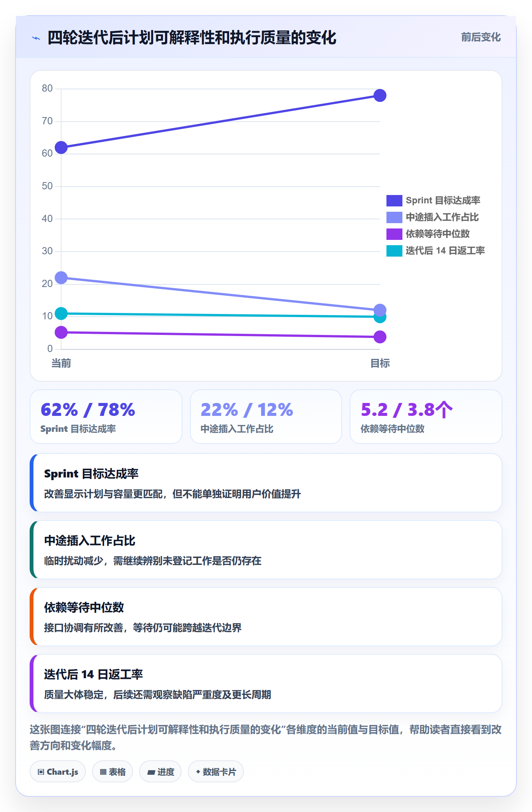The height and width of the screenshot is (812, 532).
Task: Click 依赖等待中位数 current purple data point
Action: tap(61, 332)
